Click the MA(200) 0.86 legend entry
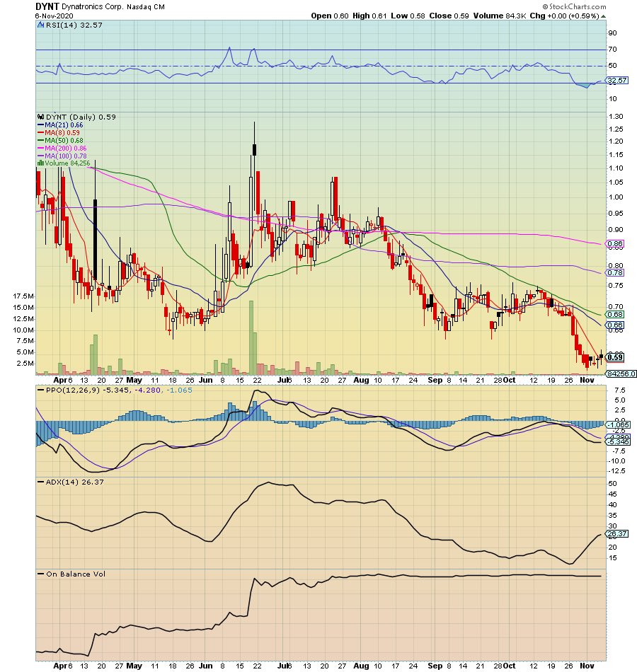637x672 pixels. click(65, 149)
